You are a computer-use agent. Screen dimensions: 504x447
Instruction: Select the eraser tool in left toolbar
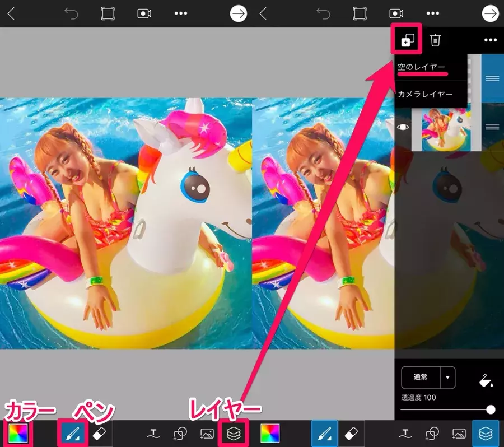(x=100, y=434)
